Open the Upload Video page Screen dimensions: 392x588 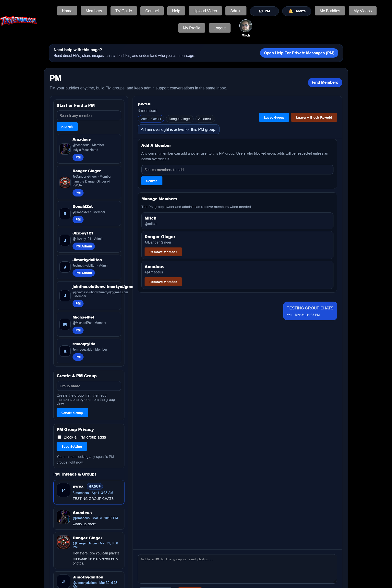(x=205, y=11)
